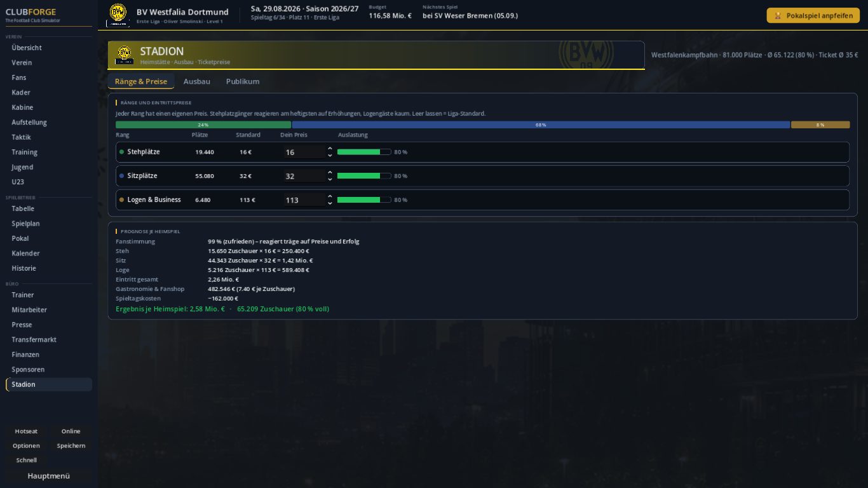Open the Kalender

pos(49,254)
